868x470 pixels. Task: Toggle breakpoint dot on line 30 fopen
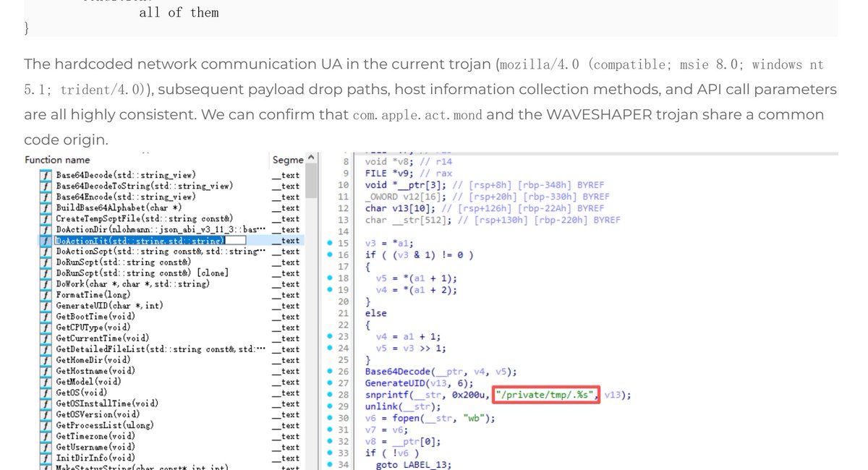coord(328,418)
